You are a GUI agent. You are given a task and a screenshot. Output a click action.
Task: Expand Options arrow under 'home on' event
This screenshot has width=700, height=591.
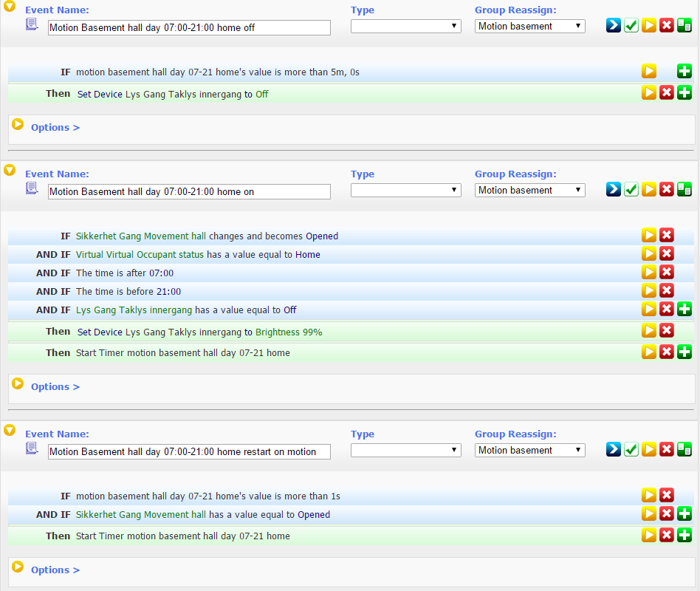(18, 383)
